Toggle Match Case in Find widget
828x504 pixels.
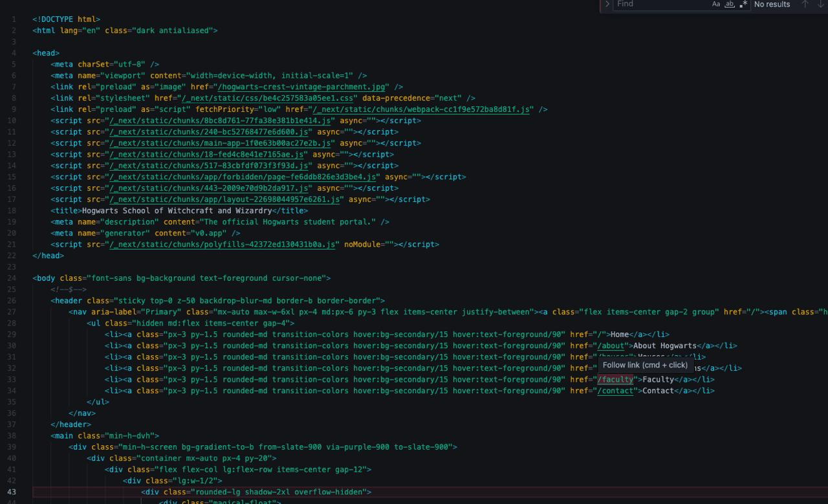click(716, 5)
